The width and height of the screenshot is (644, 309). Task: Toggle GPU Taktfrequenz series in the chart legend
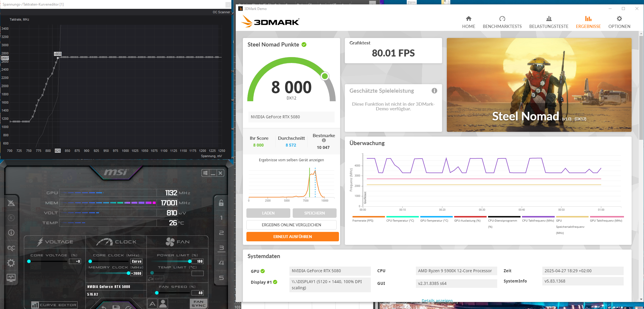[606, 219]
